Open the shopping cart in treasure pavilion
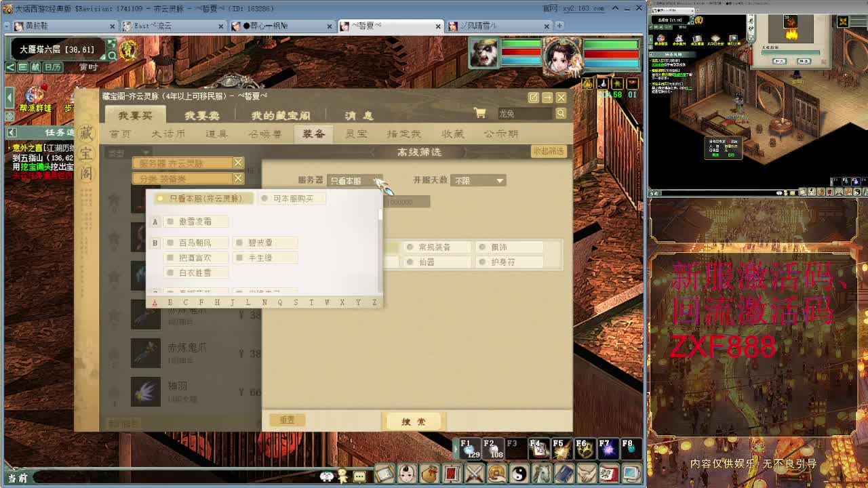The width and height of the screenshot is (868, 488). click(x=480, y=113)
